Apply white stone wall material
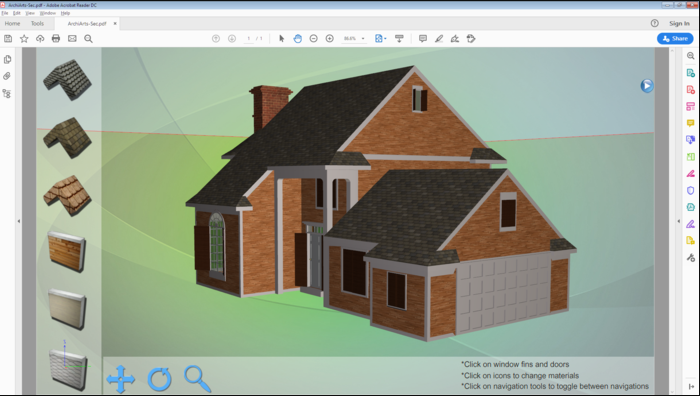Image resolution: width=700 pixels, height=396 pixels. 67,369
